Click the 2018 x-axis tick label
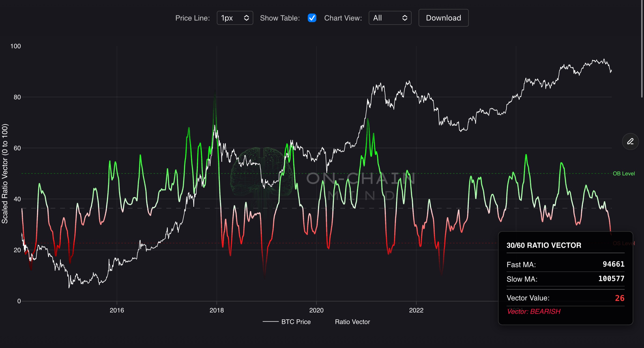Screen dimensions: 644x348 [216, 310]
